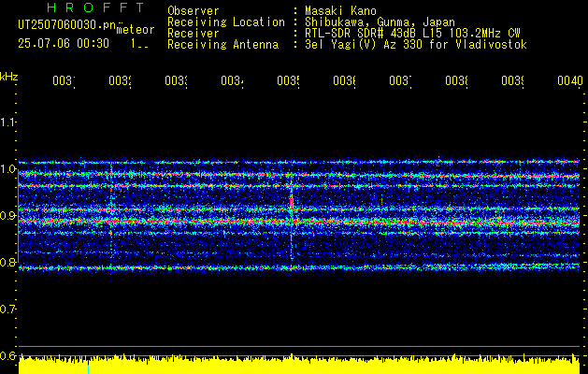Click the 0038 time marker
The height and width of the screenshot is (374, 588).
click(x=456, y=80)
